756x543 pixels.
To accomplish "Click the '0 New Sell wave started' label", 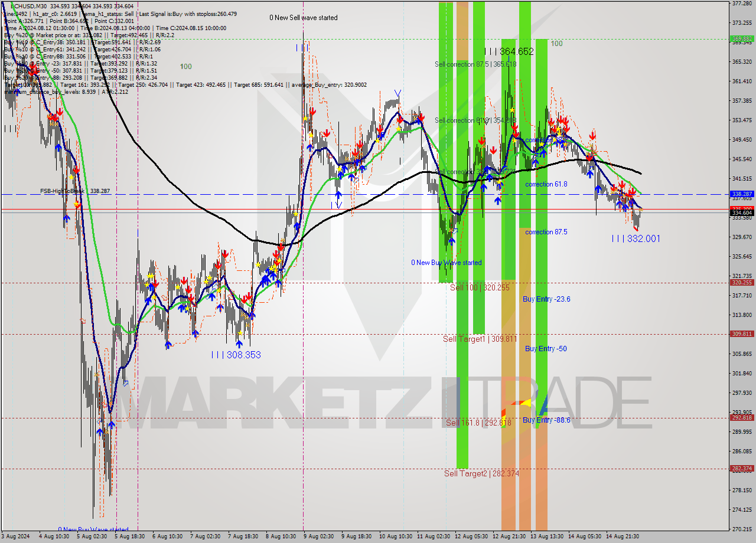I will 304,18.
